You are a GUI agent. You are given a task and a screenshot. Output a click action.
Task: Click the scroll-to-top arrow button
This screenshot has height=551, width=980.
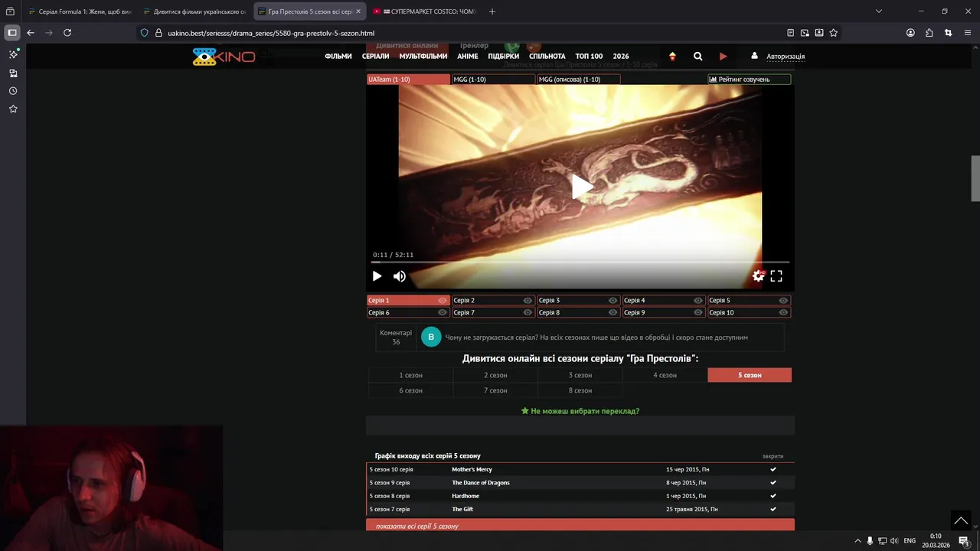(x=961, y=520)
